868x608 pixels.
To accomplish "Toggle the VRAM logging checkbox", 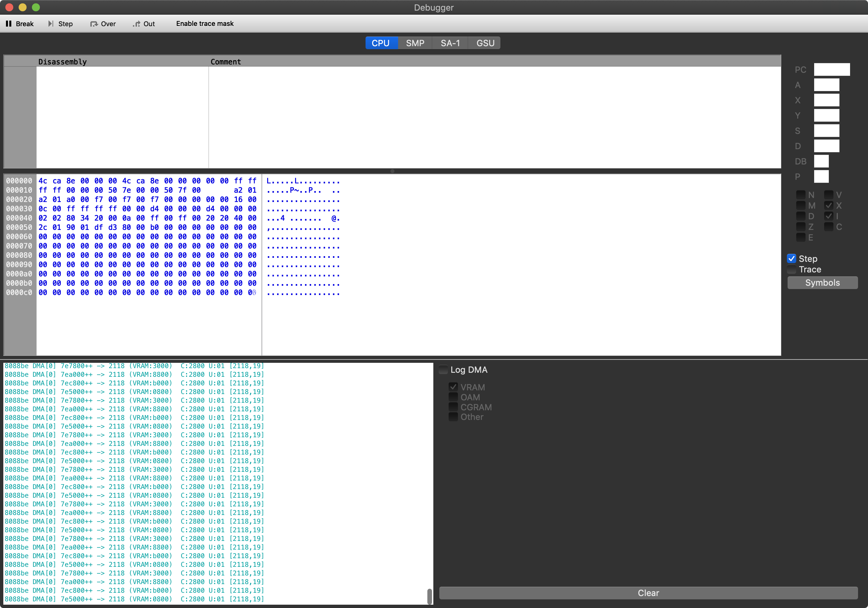I will tap(453, 387).
